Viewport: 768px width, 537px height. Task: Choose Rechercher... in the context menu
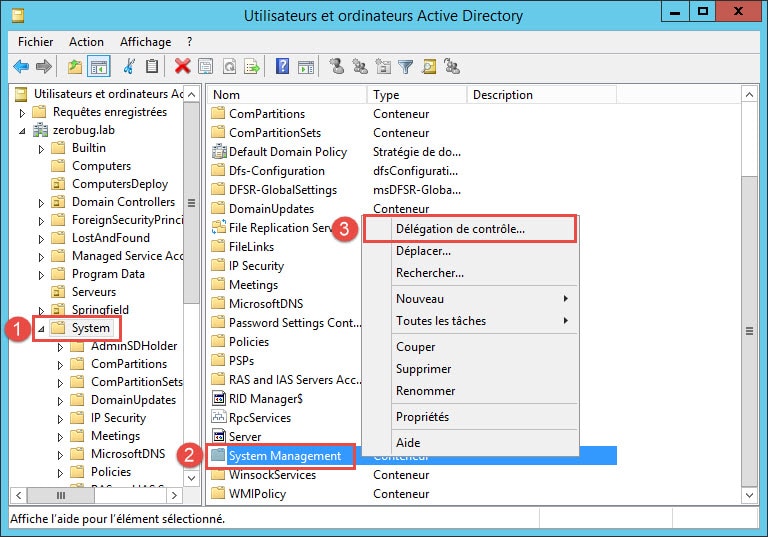[470, 273]
